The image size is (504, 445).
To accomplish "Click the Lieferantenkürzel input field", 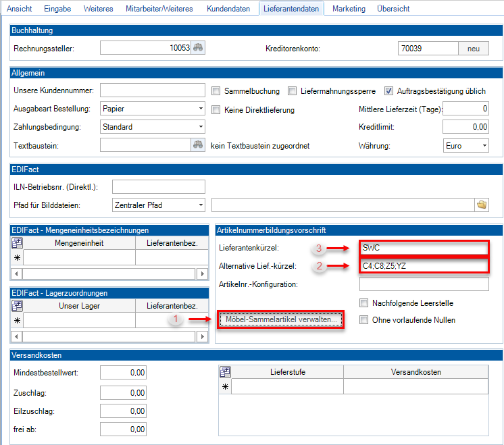I will click(x=423, y=248).
